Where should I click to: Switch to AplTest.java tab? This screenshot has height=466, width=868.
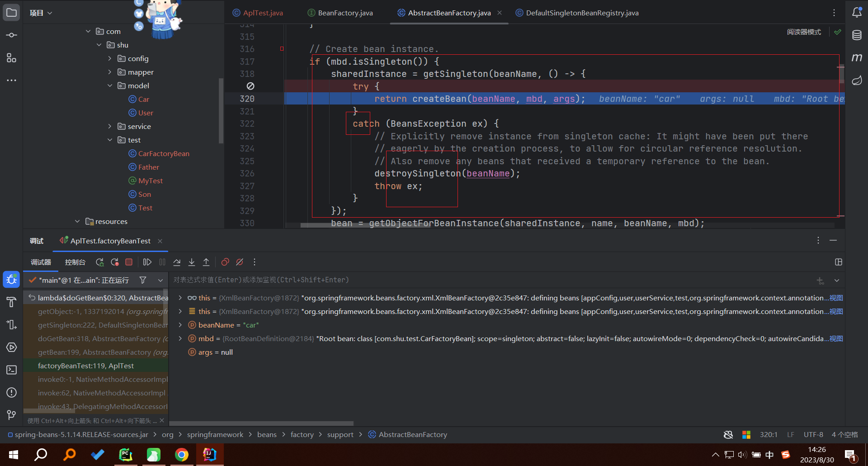[258, 13]
